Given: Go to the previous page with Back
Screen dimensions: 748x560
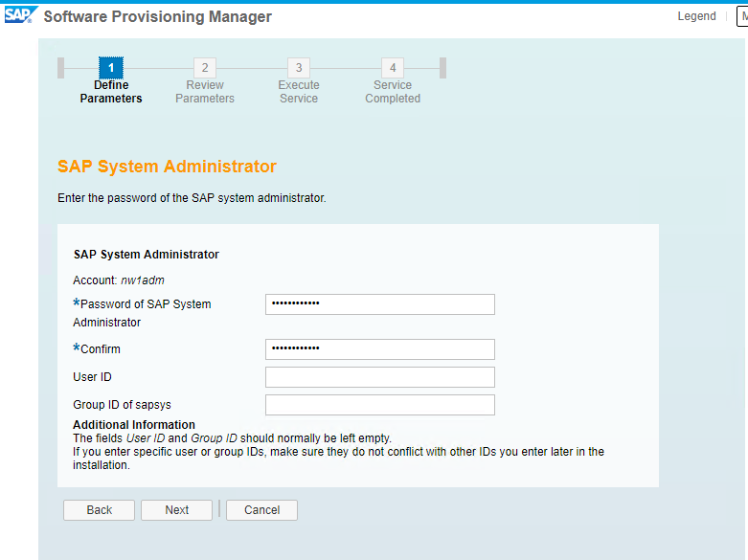Looking at the screenshot, I should tap(100, 510).
